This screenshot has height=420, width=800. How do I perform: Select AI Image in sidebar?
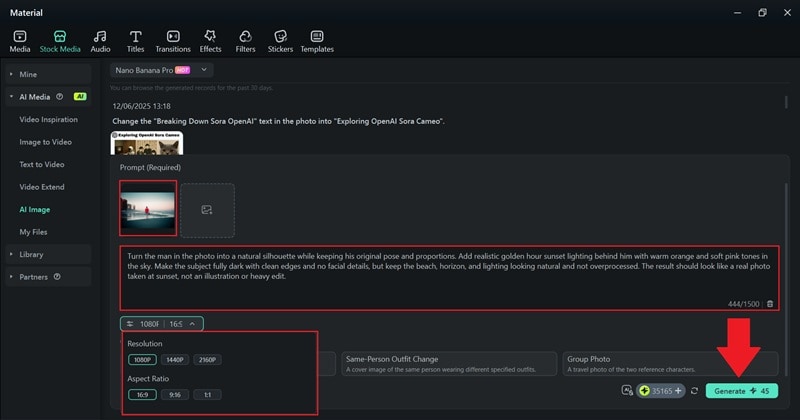[35, 209]
